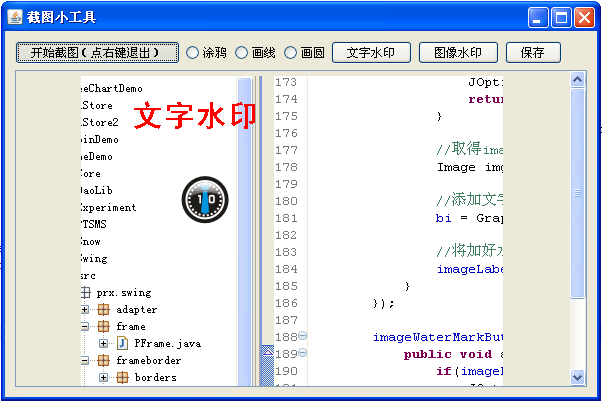Maximize the 截图小工具 window
The height and width of the screenshot is (402, 602).
(561, 18)
